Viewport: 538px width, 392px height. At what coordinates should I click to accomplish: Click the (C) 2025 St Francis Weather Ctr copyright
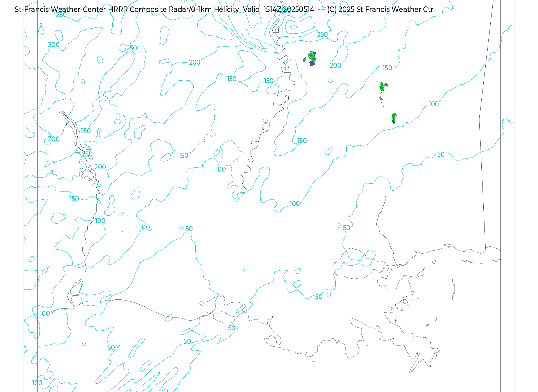coord(380,10)
